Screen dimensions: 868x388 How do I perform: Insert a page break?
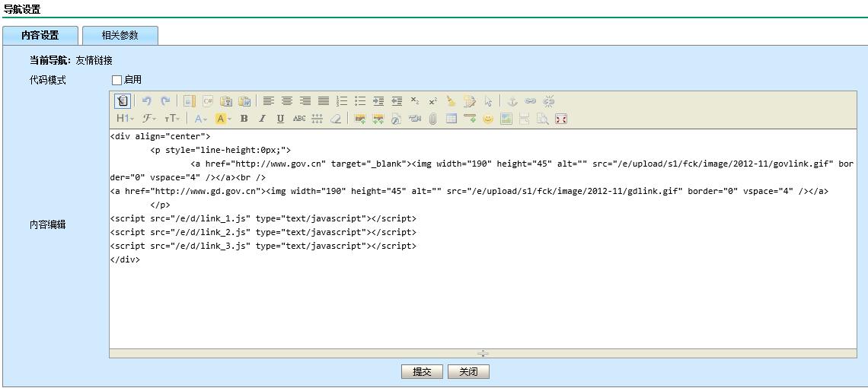(x=525, y=119)
